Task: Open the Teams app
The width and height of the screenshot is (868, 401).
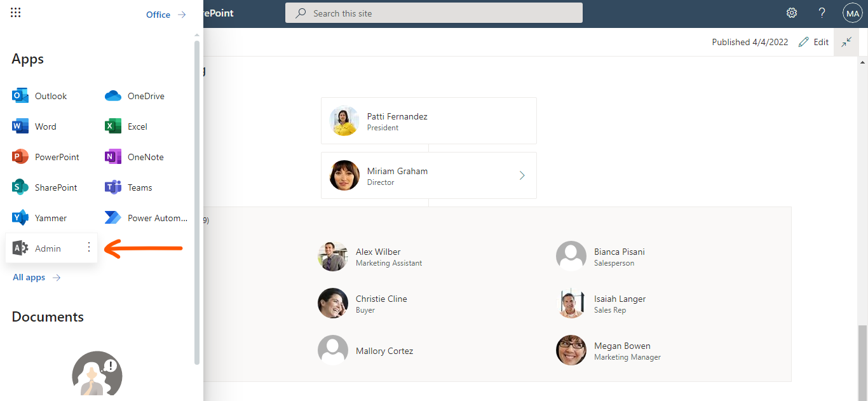Action: (133, 187)
